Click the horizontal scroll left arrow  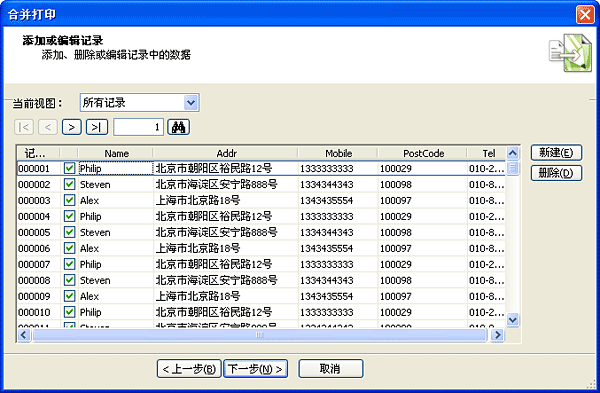(24, 335)
